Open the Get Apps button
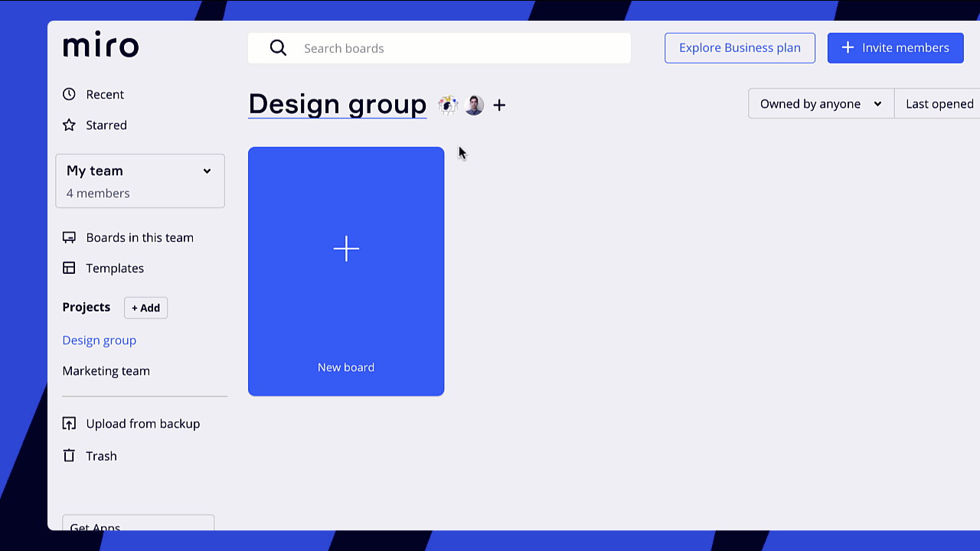980x551 pixels. [x=138, y=523]
